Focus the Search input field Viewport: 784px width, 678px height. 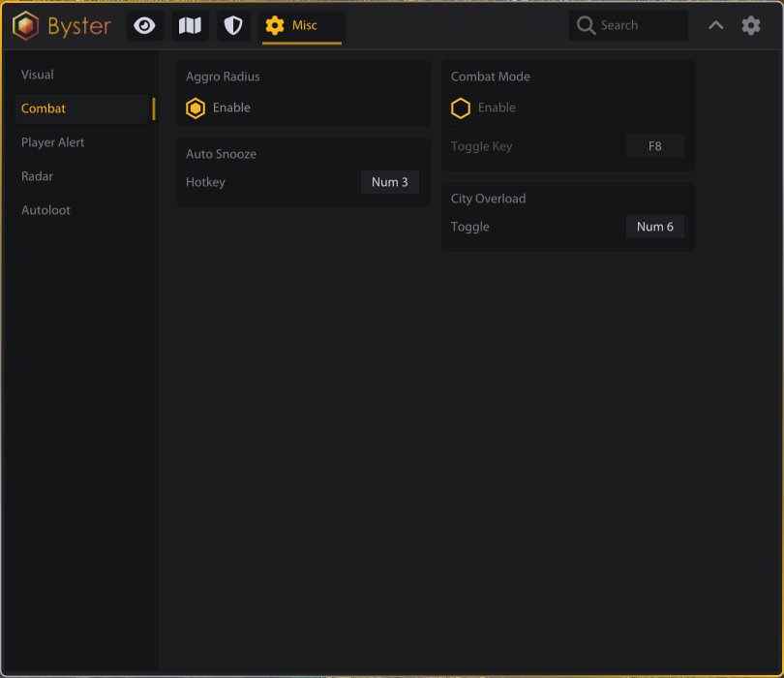point(628,25)
